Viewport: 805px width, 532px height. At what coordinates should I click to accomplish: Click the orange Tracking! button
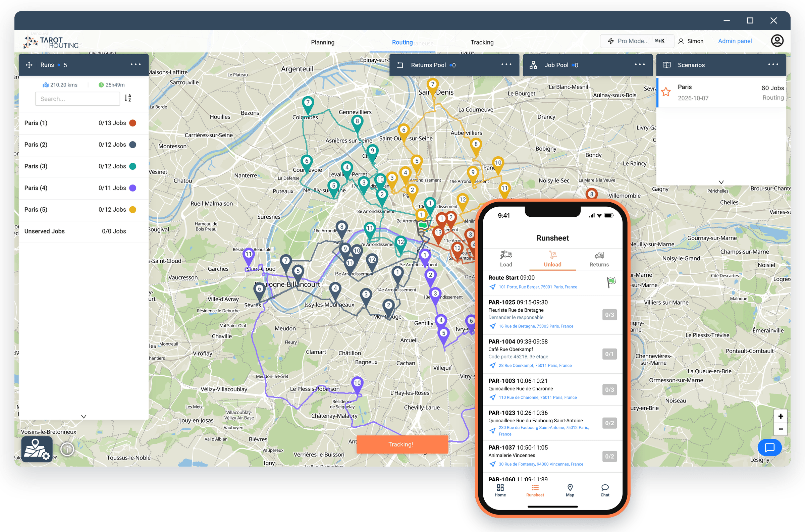(402, 444)
